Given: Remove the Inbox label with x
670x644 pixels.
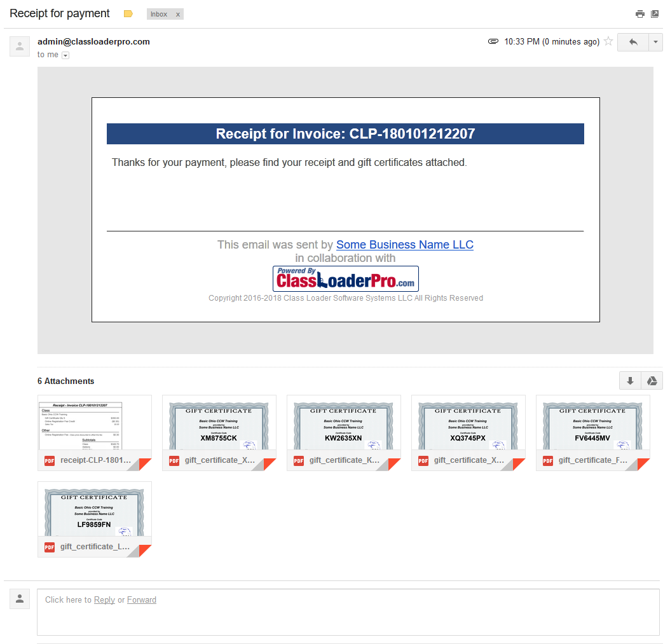Looking at the screenshot, I should [177, 14].
